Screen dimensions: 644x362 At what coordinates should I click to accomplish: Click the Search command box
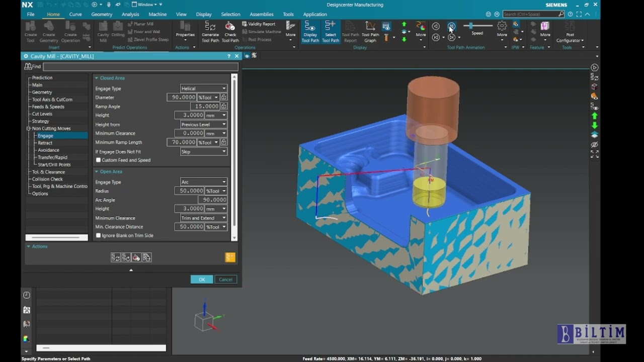coord(533,14)
